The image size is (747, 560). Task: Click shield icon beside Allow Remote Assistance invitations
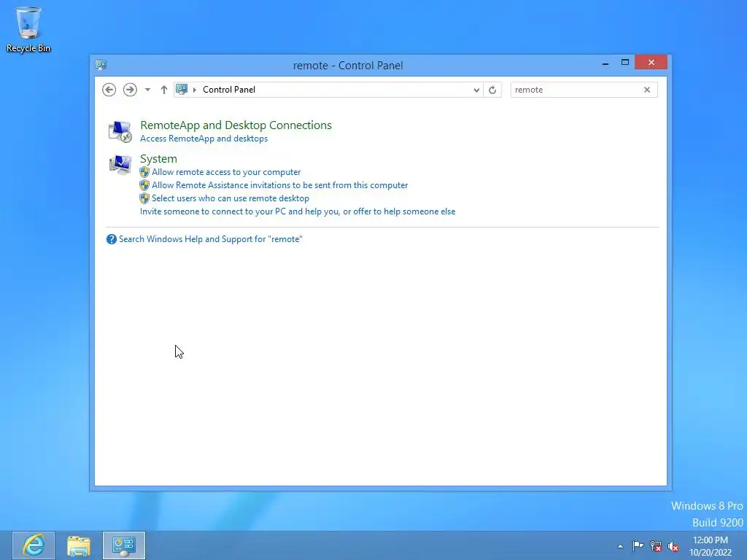[144, 185]
